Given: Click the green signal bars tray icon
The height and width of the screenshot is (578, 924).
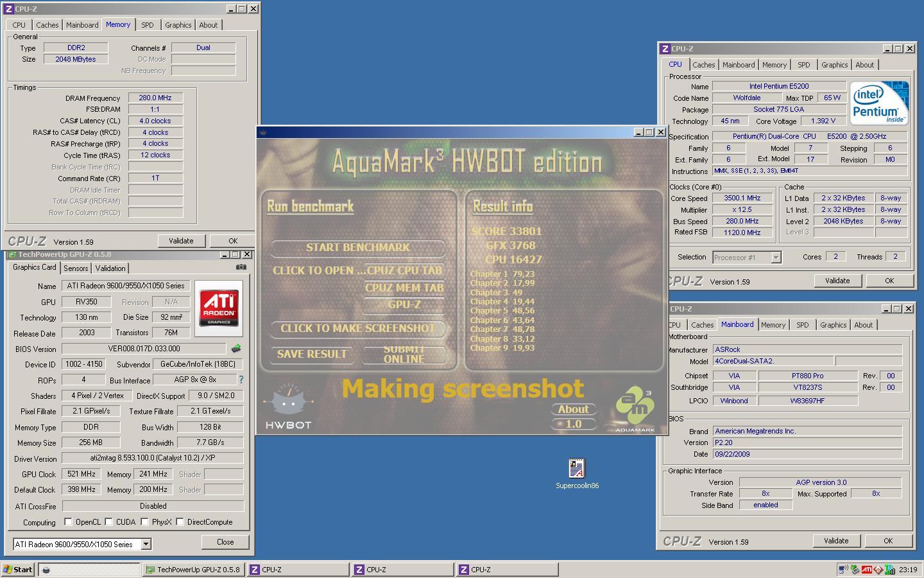Looking at the screenshot, I should [890, 569].
